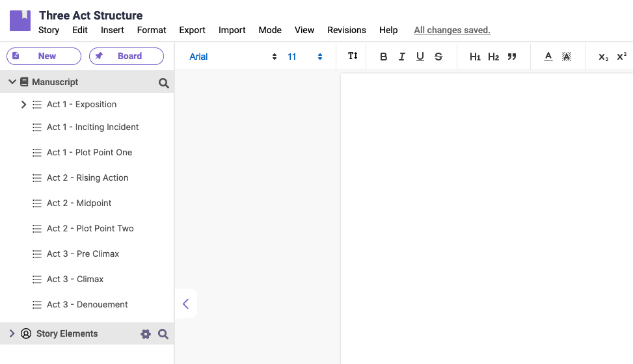Open the Arial font family dropdown
This screenshot has width=633, height=364.
pos(232,57)
